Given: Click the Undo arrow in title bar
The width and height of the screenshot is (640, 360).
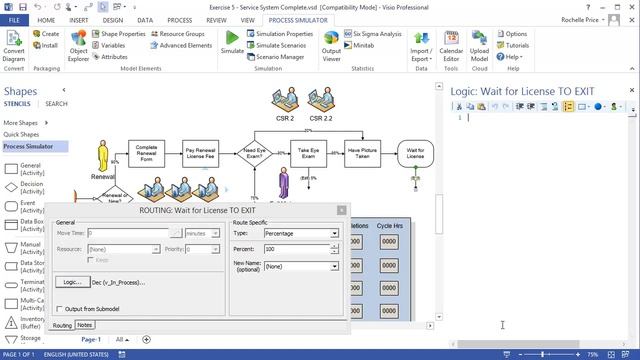Looking at the screenshot, I should click(x=38, y=7).
